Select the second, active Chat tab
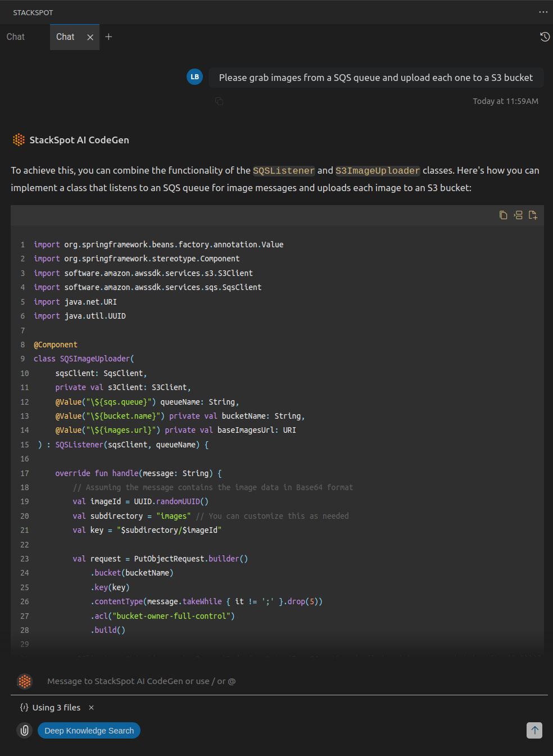The height and width of the screenshot is (756, 553). click(x=65, y=37)
